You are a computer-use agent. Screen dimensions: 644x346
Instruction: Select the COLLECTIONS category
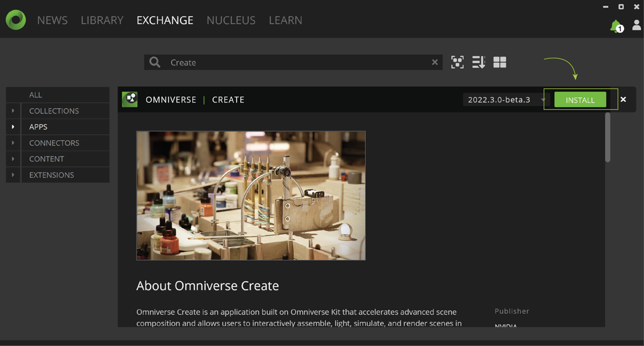pyautogui.click(x=66, y=111)
